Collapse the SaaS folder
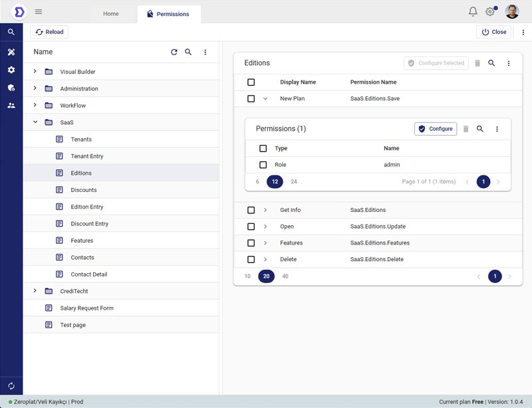The height and width of the screenshot is (408, 532). click(35, 122)
